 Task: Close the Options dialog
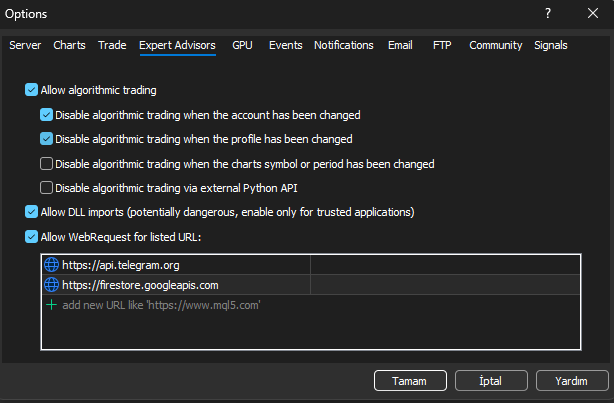tap(593, 13)
